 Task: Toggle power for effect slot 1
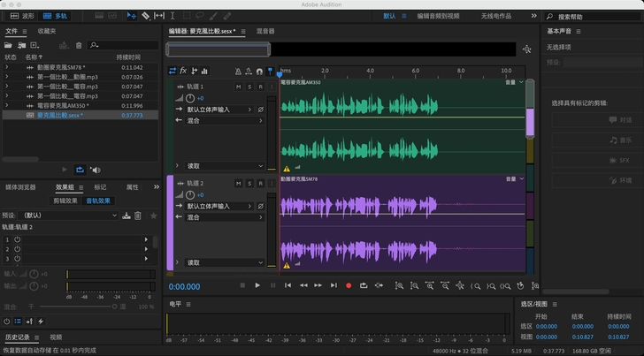[x=17, y=239]
